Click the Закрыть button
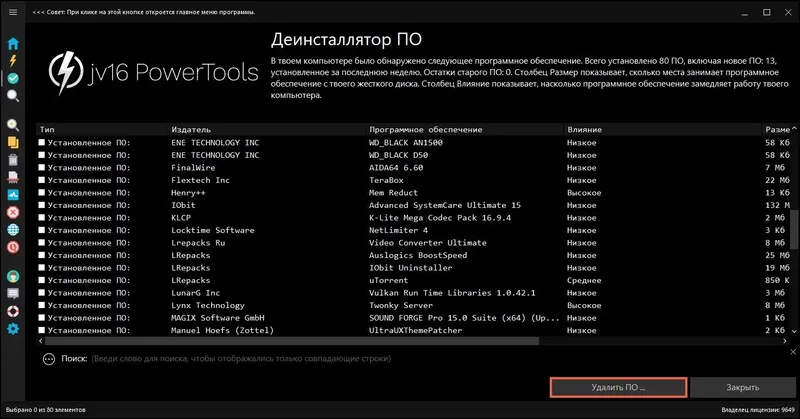Screen dimensions: 800x419 (x=742, y=387)
